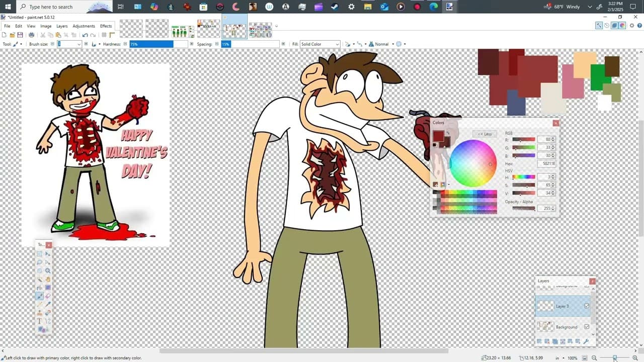Select the Magic Wand tool
The image size is (644, 362).
pyautogui.click(x=39, y=279)
